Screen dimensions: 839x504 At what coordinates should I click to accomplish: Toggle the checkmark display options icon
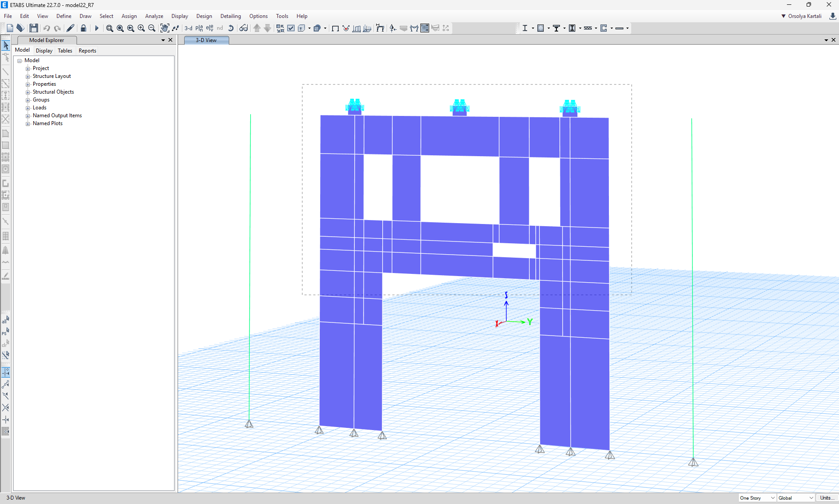tap(291, 28)
